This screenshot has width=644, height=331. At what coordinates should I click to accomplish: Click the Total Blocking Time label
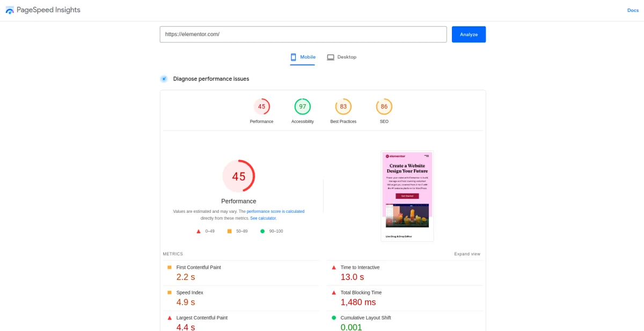point(361,293)
